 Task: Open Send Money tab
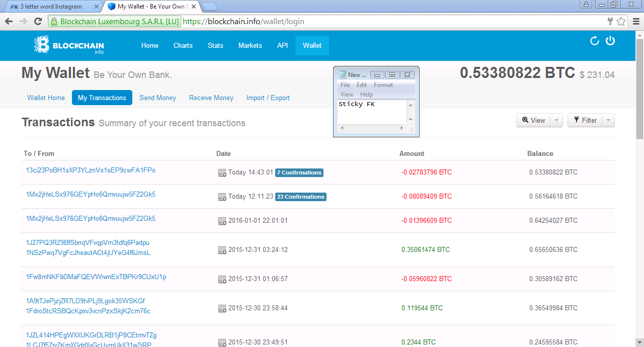158,98
